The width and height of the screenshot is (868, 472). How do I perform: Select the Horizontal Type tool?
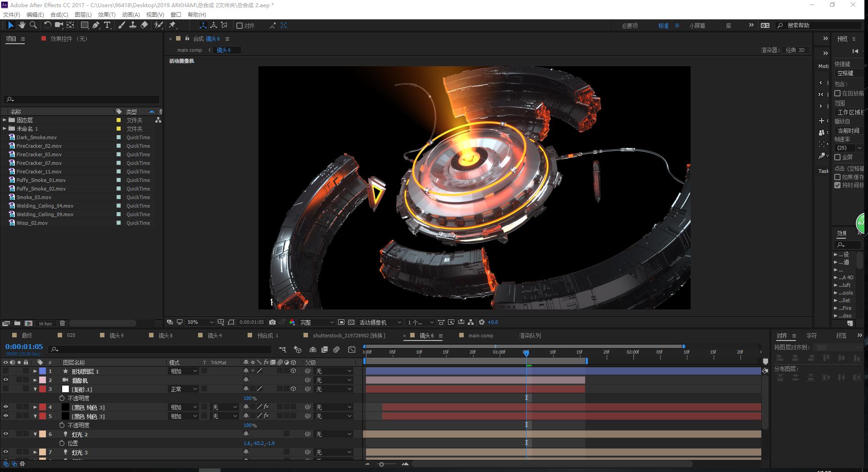click(x=107, y=25)
